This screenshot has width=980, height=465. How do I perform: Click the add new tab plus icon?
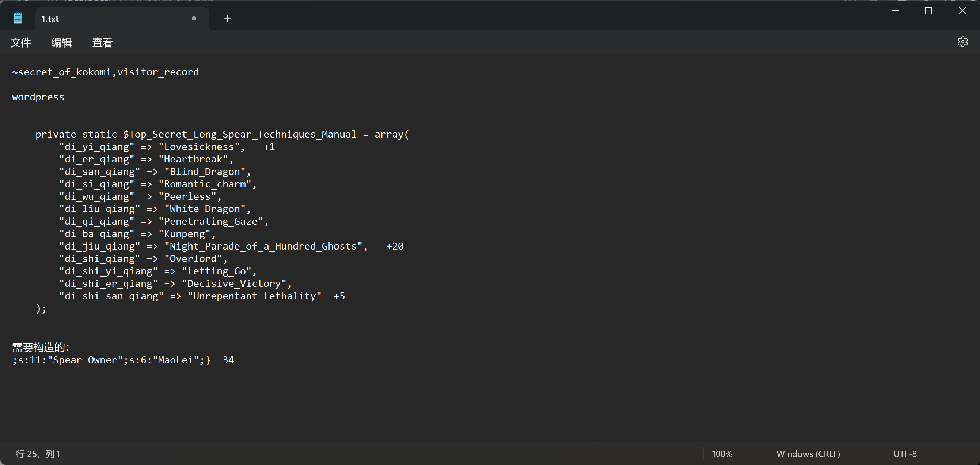point(227,19)
